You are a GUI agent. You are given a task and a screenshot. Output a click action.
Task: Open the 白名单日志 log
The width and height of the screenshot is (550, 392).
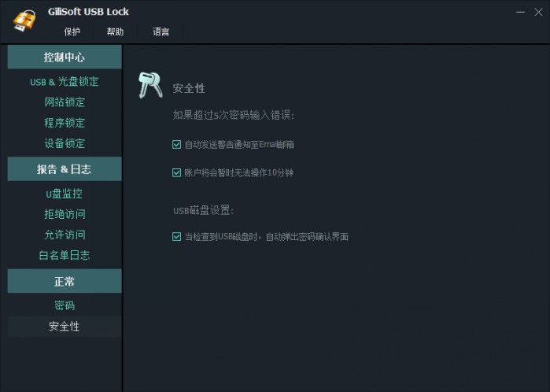click(65, 255)
